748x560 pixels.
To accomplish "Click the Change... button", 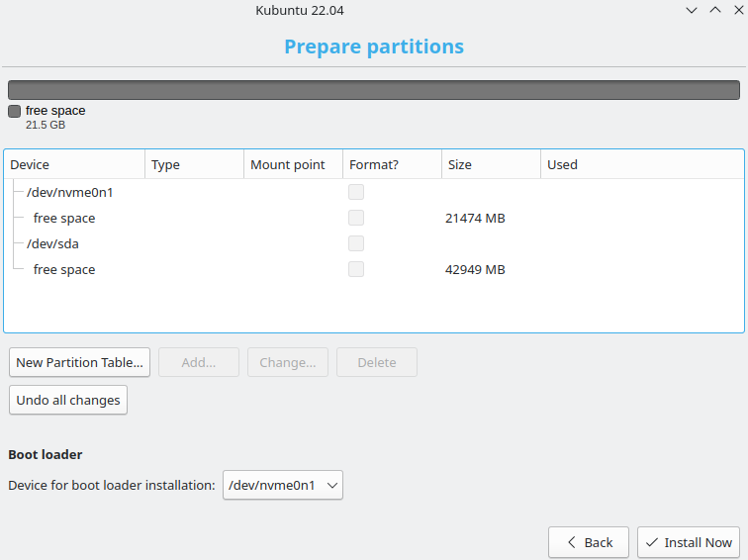I will [x=288, y=362].
